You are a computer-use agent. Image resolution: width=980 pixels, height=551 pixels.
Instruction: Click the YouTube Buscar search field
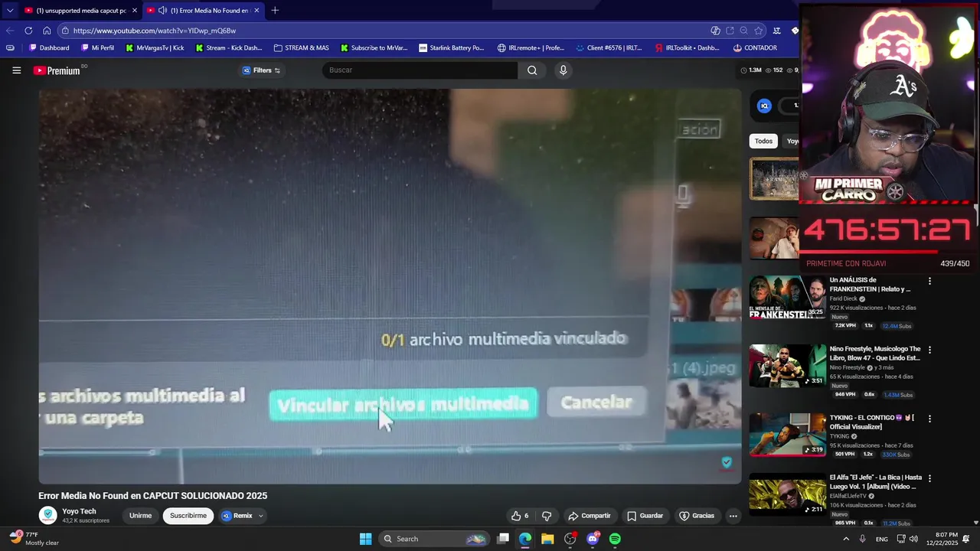click(420, 70)
